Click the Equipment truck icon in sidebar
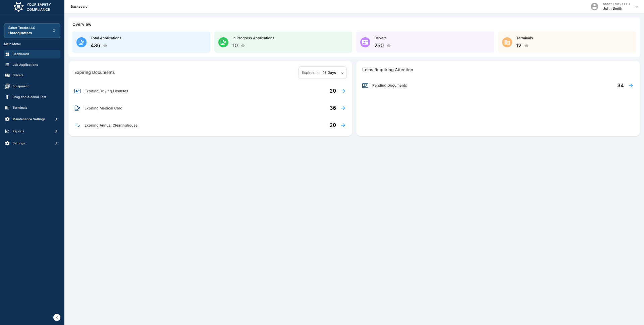 (x=7, y=86)
